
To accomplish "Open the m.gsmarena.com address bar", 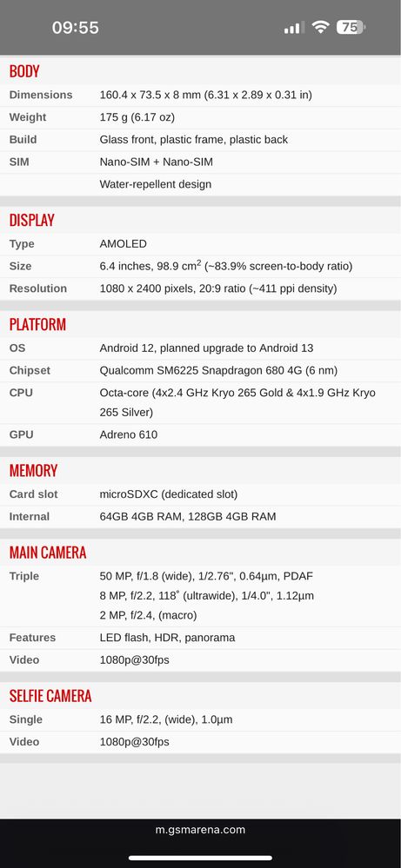I will [200, 830].
